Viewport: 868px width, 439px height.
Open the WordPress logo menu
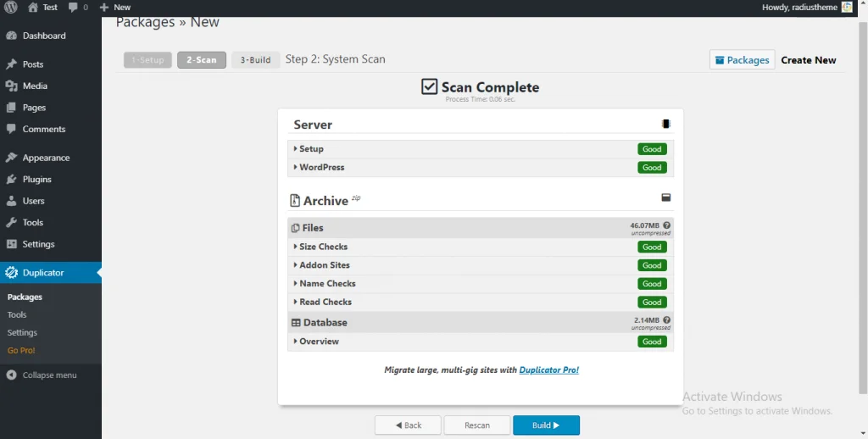[11, 7]
